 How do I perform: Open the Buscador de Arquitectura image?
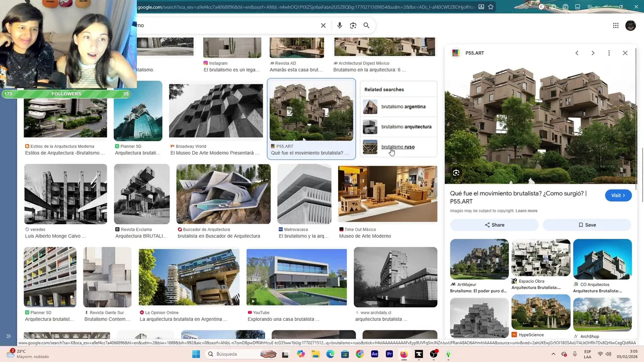pyautogui.click(x=223, y=194)
